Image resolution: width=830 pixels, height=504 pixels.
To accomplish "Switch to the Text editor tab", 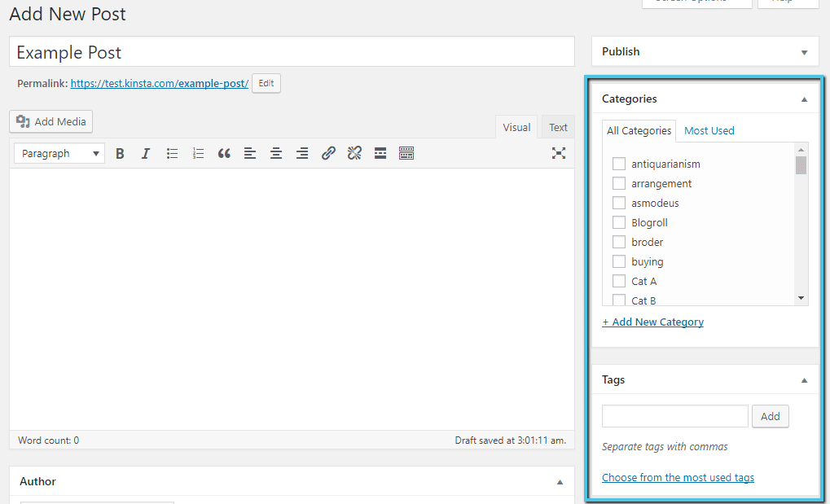I will pyautogui.click(x=557, y=127).
